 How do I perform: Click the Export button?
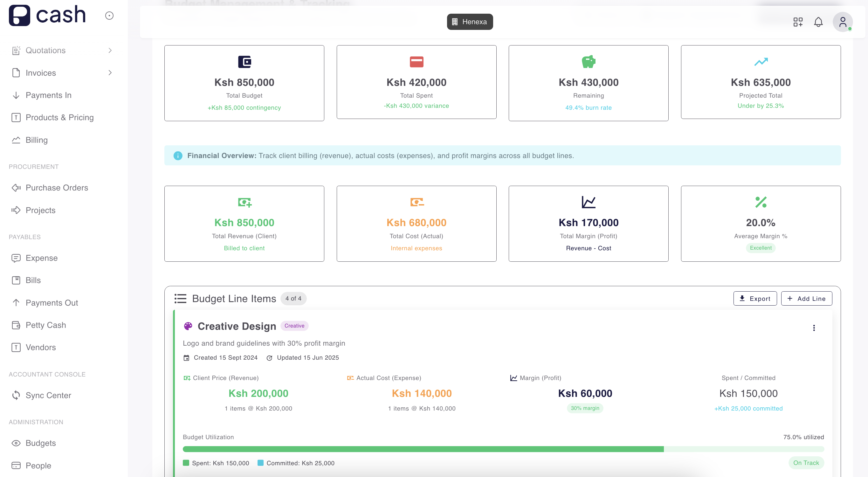[755, 298]
